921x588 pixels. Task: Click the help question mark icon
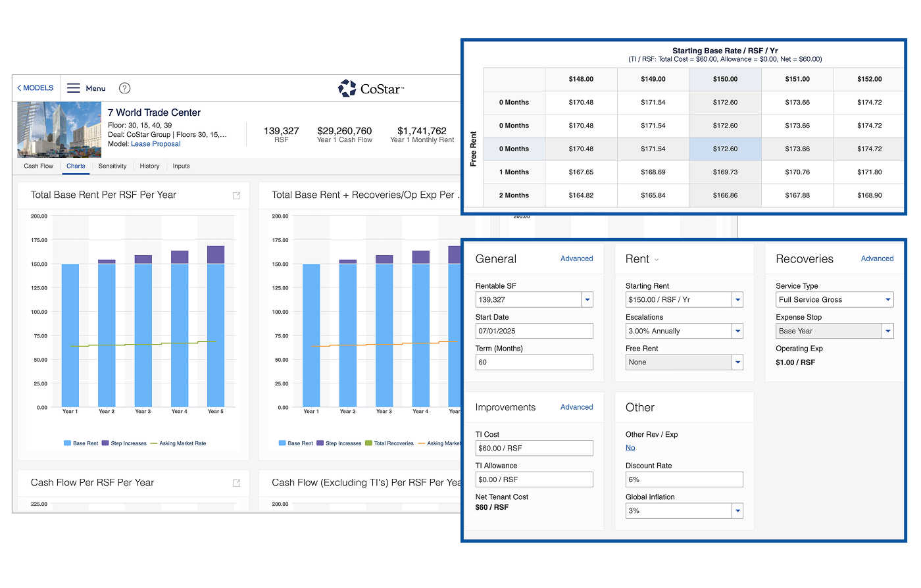point(124,88)
